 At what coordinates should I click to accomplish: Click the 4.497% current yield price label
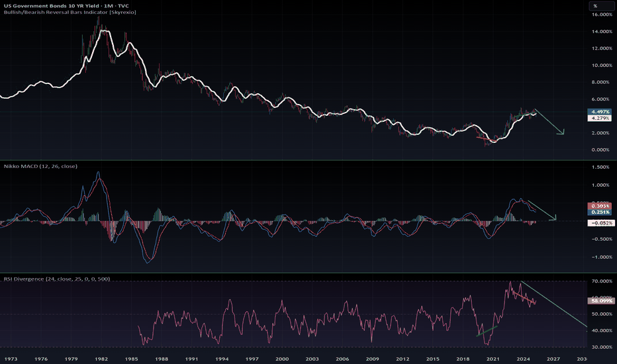point(600,112)
